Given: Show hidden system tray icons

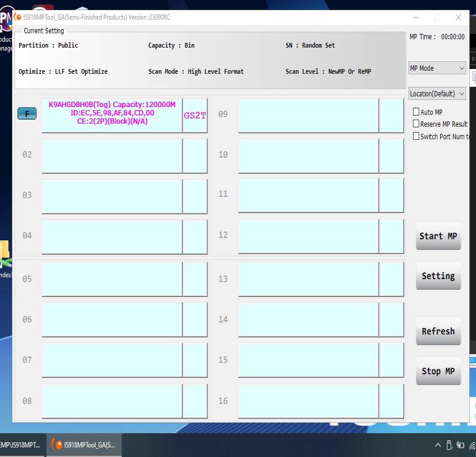Looking at the screenshot, I should point(437,445).
